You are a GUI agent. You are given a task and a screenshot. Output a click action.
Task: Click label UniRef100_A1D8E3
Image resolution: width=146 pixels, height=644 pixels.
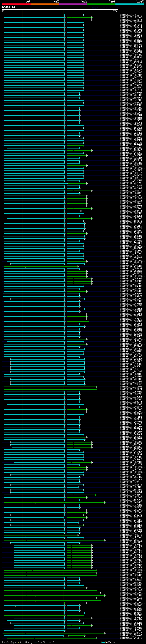point(131,309)
